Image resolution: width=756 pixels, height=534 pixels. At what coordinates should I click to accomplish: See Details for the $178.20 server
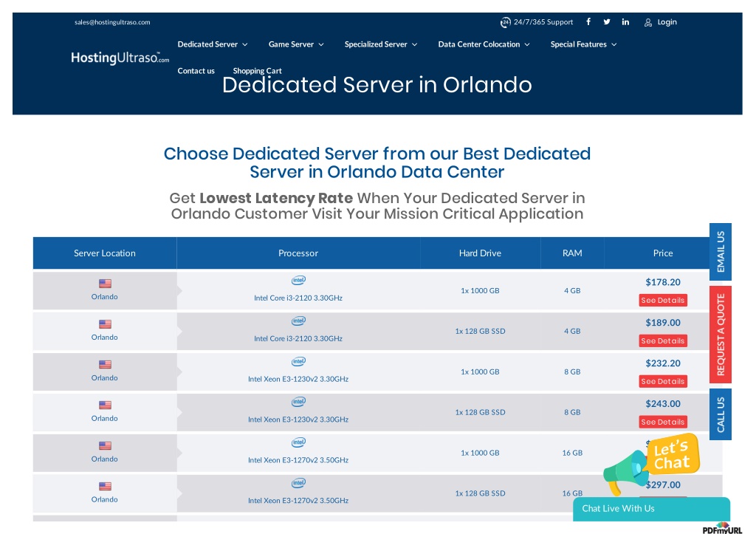(x=663, y=300)
